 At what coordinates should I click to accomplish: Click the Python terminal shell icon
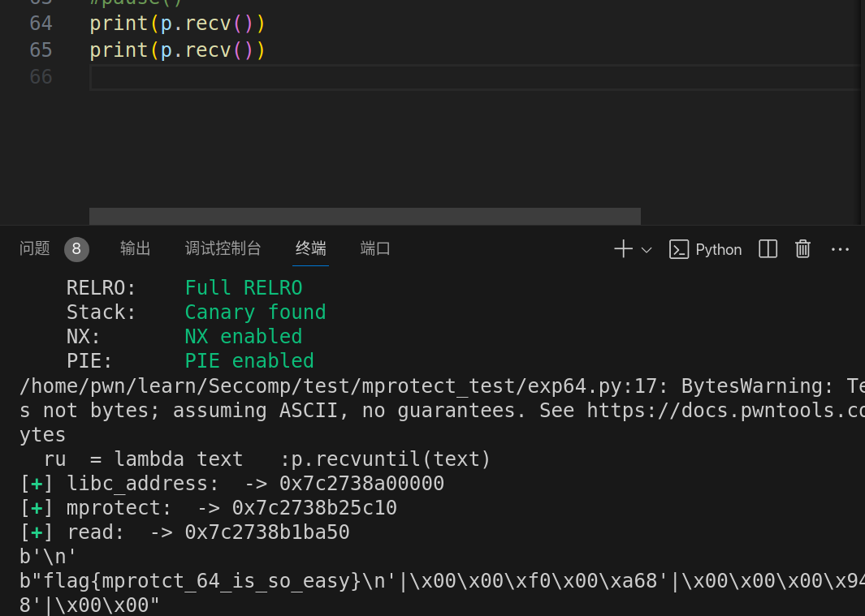[x=679, y=249]
